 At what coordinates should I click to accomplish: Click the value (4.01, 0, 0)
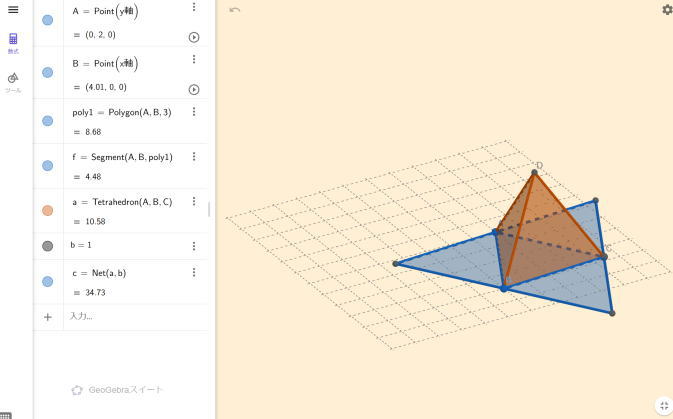(106, 87)
